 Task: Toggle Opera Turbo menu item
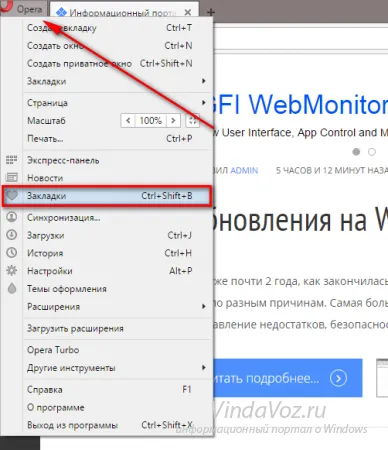tap(117, 350)
